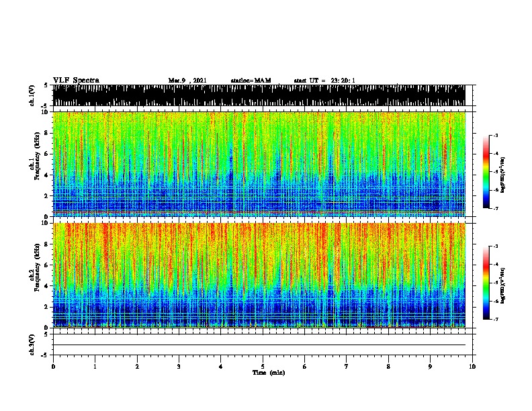Click the '10' kHz tick on ch.2 frequency axis

point(46,223)
